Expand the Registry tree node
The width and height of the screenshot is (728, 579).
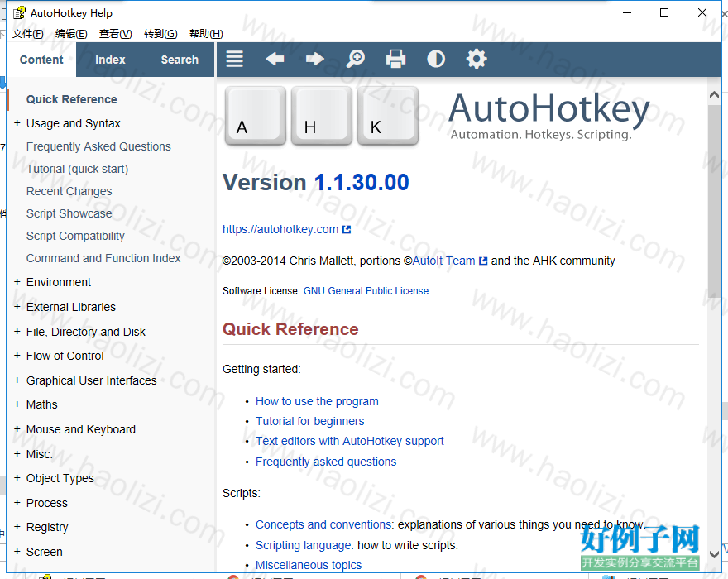point(17,527)
